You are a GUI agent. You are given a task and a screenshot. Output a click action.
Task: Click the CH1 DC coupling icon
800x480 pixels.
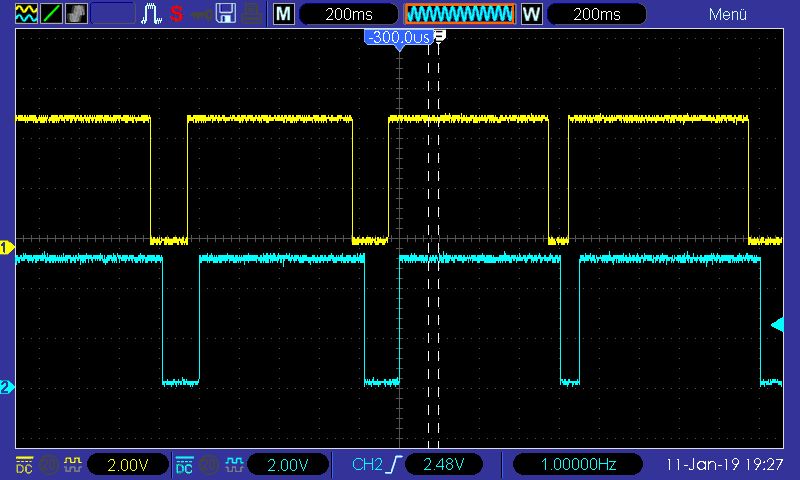(x=24, y=465)
